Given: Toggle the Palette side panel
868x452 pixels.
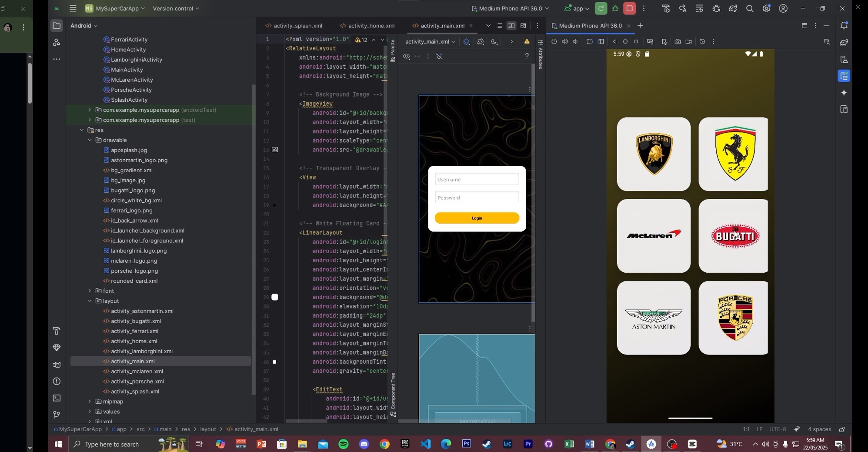Looking at the screenshot, I should (x=393, y=50).
